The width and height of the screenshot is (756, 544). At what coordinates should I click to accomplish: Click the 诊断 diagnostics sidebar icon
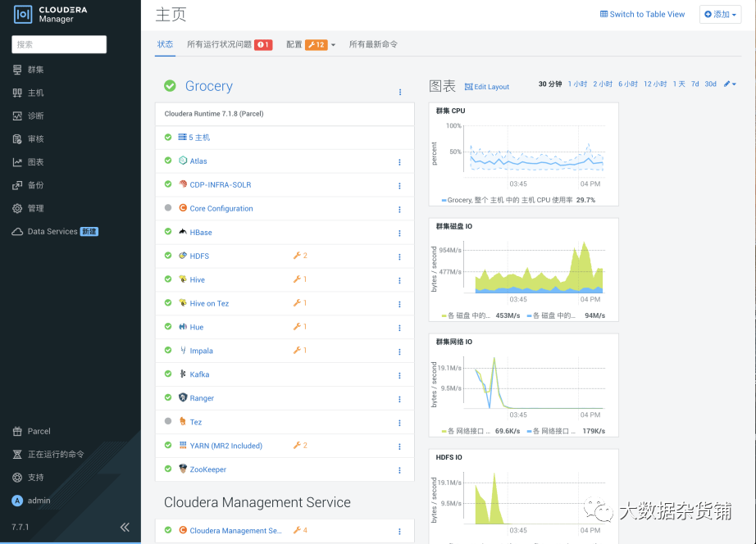(17, 116)
